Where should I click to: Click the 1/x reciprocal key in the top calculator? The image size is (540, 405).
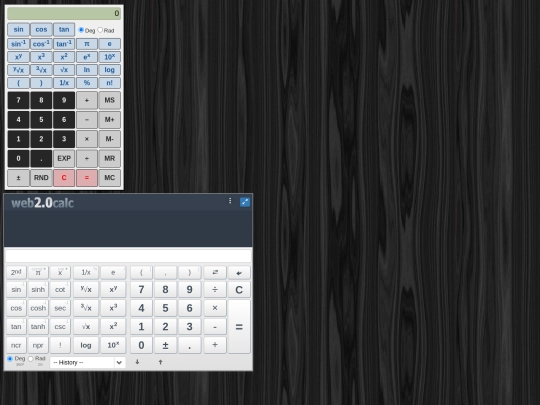pos(64,83)
